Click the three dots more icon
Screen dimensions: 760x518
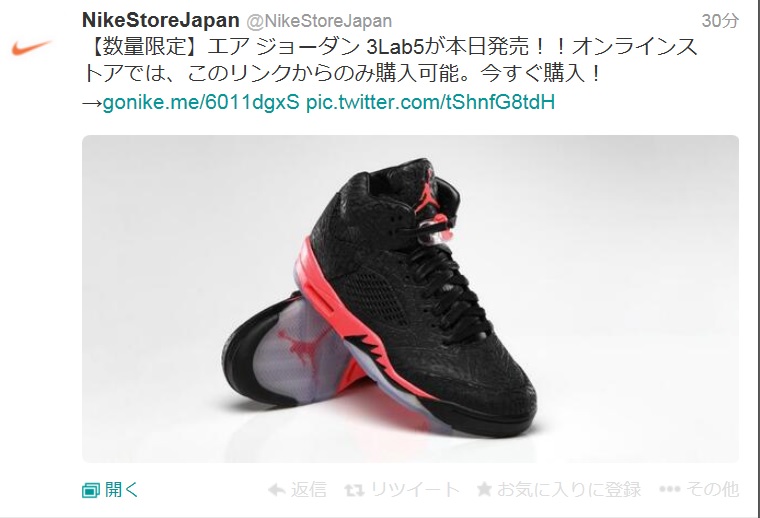point(669,489)
